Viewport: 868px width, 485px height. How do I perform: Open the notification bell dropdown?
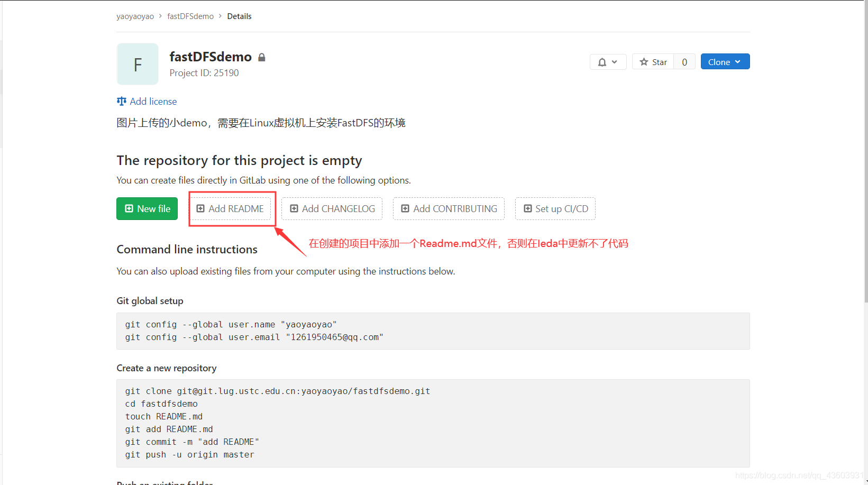point(608,62)
